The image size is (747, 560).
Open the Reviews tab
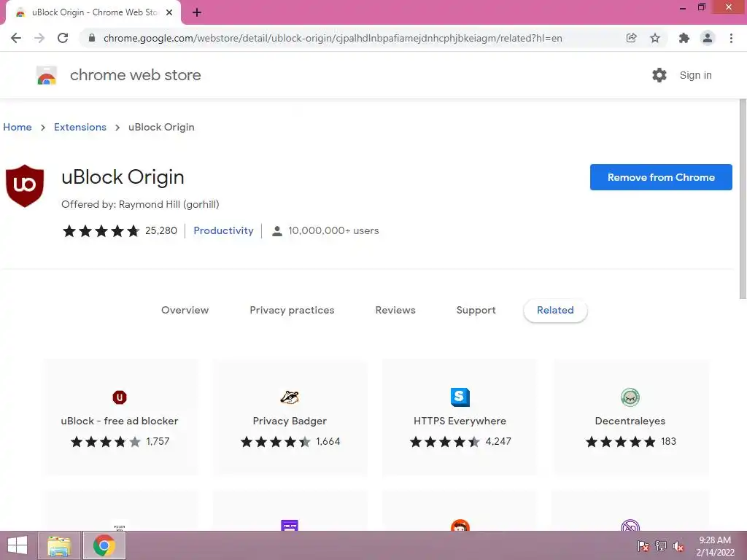pos(395,310)
